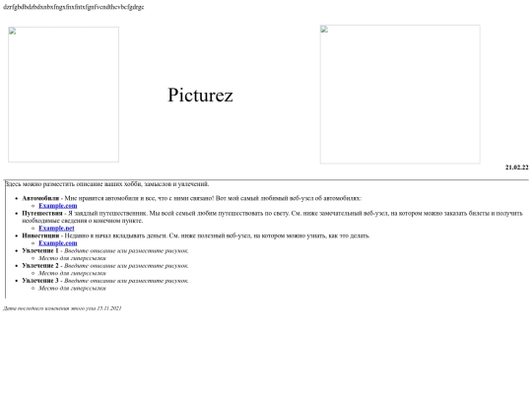The image size is (532, 399).
Task: Click the bold word Инвестиции
Action: coord(40,235)
